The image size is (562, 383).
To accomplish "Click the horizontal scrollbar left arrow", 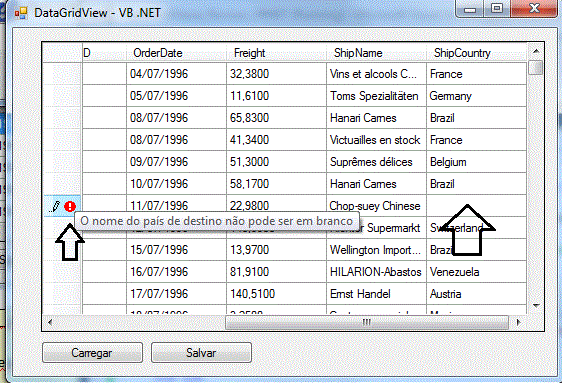I will tap(50, 322).
